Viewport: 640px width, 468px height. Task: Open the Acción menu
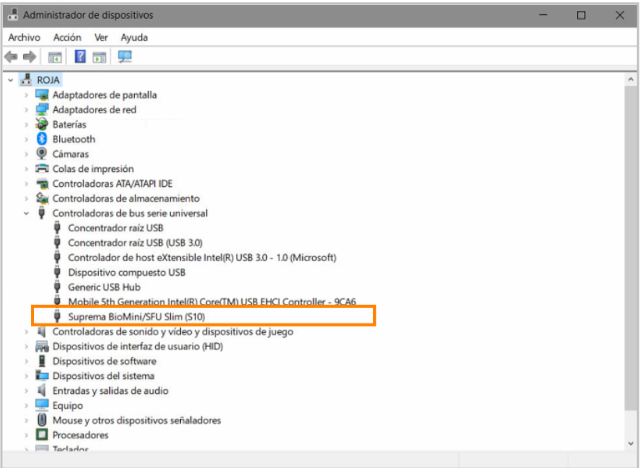67,38
